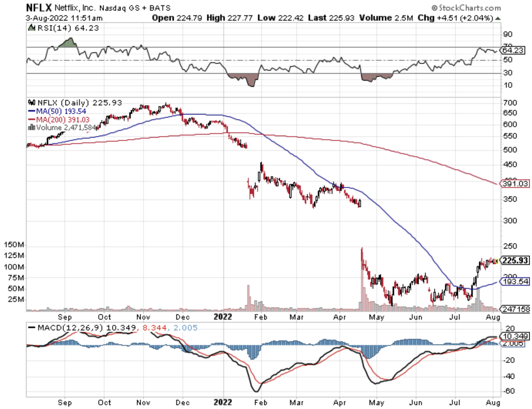Click the 700 price axis label
Screen dimensions: 532x409
pyautogui.click(x=510, y=103)
